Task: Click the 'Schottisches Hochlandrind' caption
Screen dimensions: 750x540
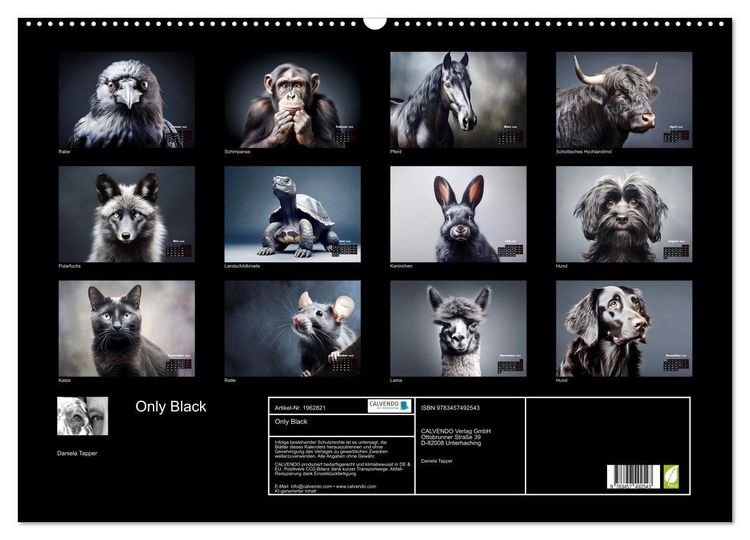Action: (584, 152)
